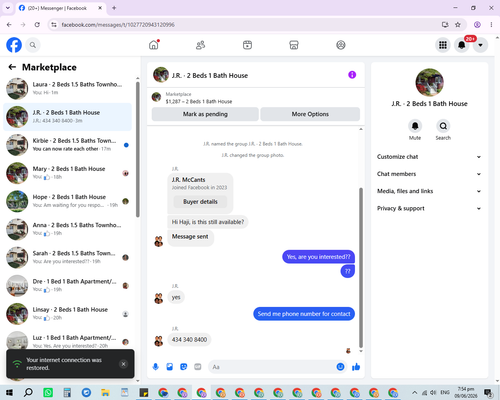
Task: Go to the Home feed icon
Action: (x=154, y=45)
